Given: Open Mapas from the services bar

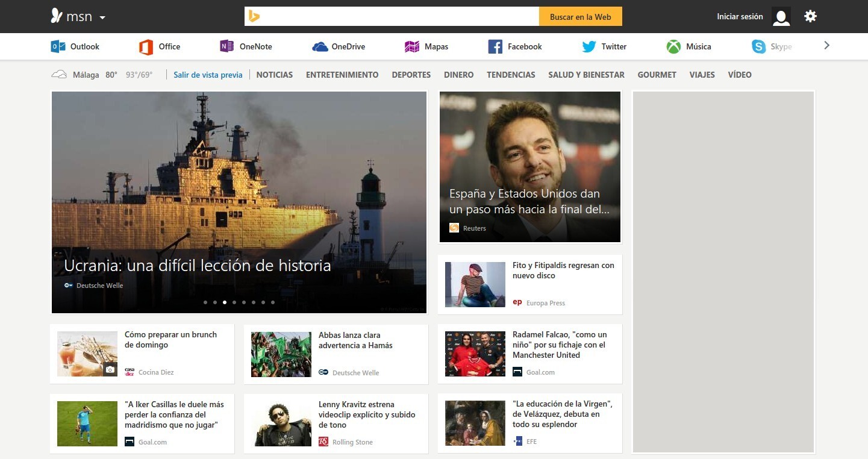Looking at the screenshot, I should (412, 46).
